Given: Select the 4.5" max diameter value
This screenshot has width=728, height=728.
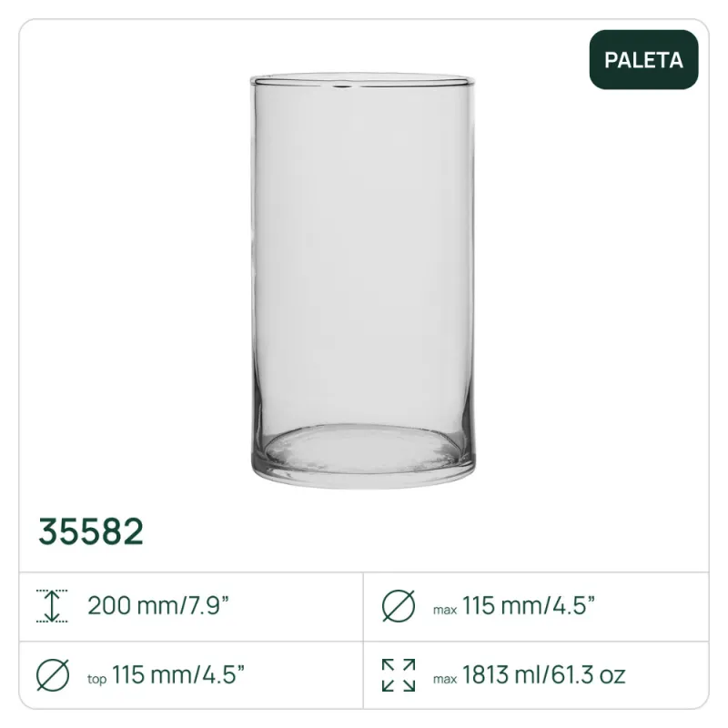Looking at the screenshot, I should click(x=571, y=605).
